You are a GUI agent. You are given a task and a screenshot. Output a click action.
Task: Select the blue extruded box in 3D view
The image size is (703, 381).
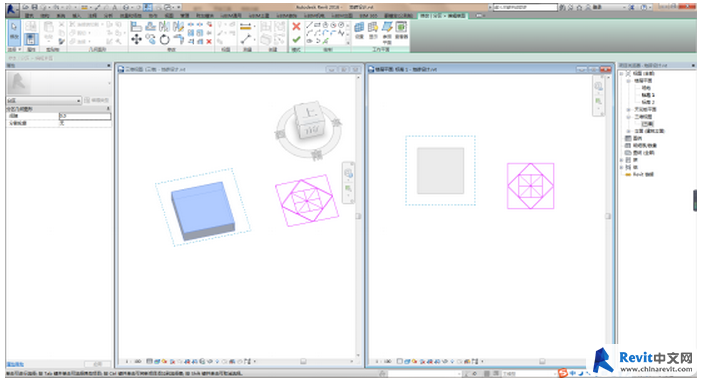203,211
